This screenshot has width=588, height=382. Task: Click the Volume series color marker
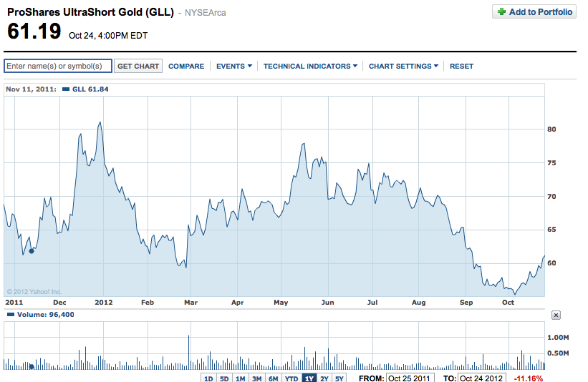click(x=11, y=315)
